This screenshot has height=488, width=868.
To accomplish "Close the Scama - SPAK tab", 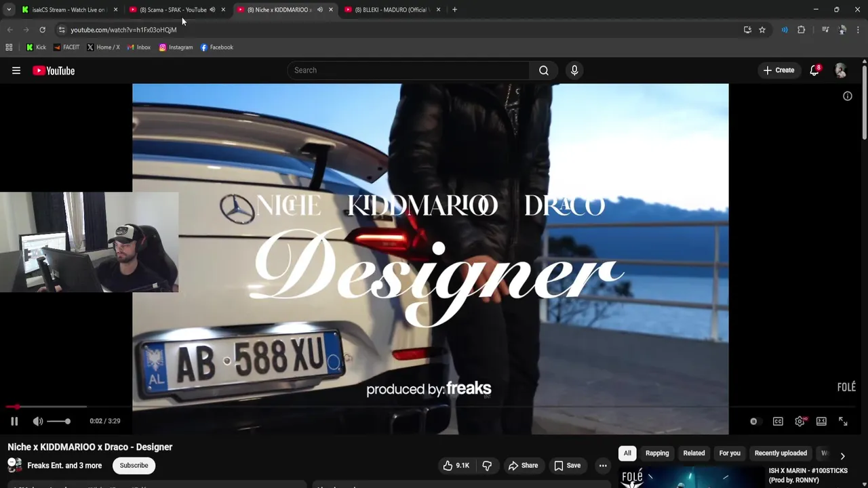I will (x=223, y=9).
